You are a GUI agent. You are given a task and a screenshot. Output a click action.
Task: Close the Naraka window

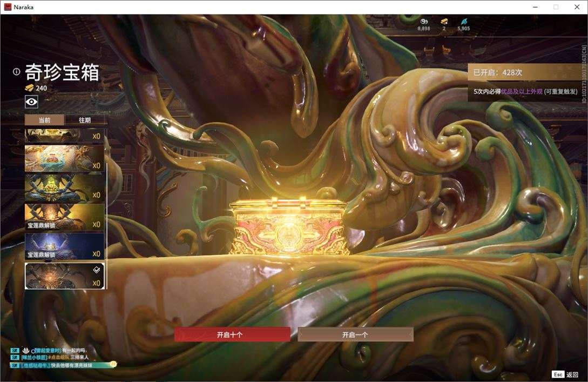point(577,7)
